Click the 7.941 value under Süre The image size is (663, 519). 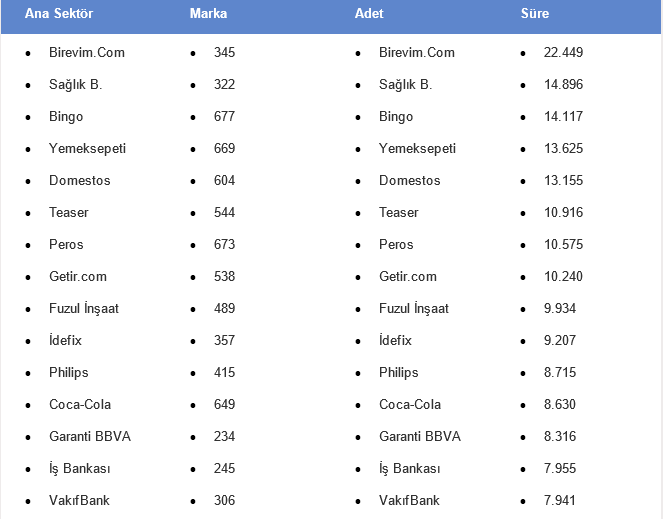(560, 500)
